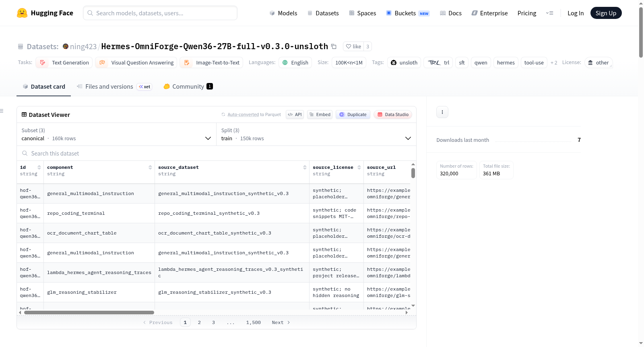Viewport: 644px width, 347px height.
Task: Click the sft tag
Action: pos(462,62)
